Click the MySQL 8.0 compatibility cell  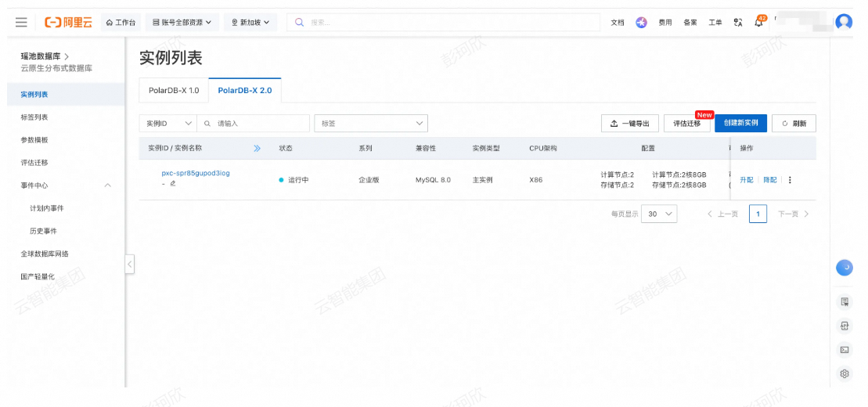[433, 180]
